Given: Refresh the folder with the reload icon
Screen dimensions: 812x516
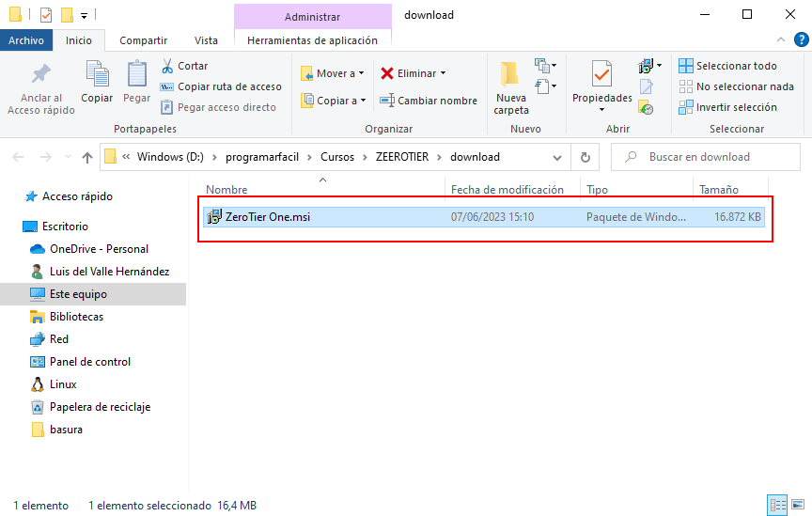Looking at the screenshot, I should click(x=586, y=157).
